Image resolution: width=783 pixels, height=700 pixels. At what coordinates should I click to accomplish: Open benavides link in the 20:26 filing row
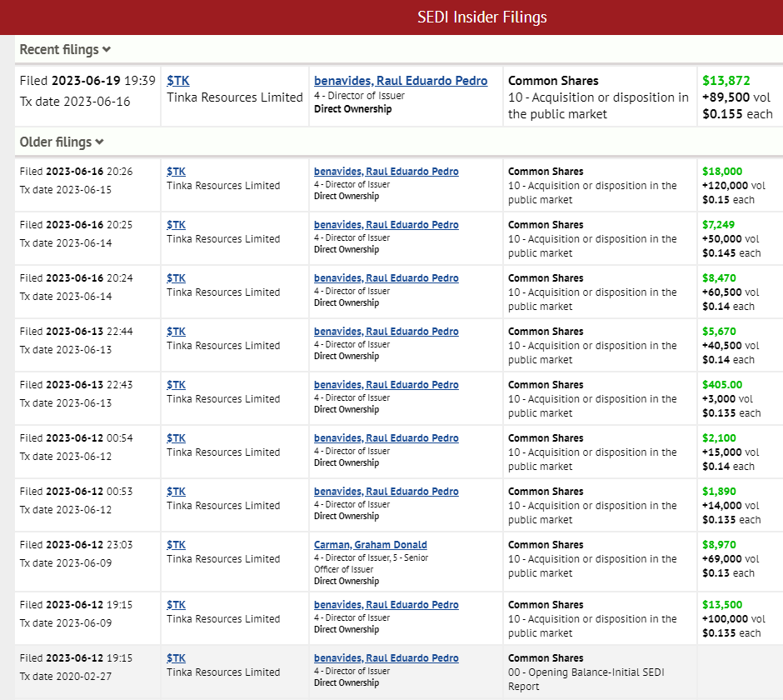[386, 172]
